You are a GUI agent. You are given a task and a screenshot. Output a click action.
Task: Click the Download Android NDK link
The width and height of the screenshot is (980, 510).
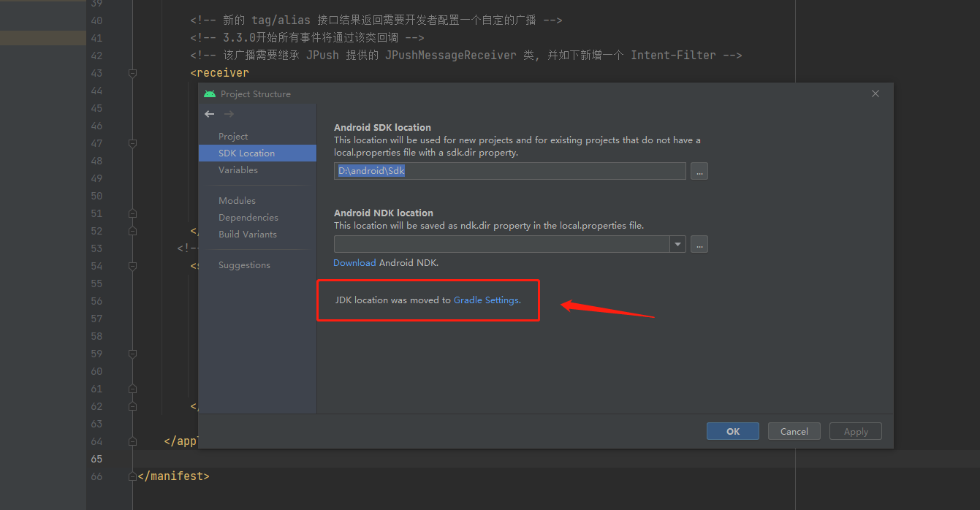(354, 262)
